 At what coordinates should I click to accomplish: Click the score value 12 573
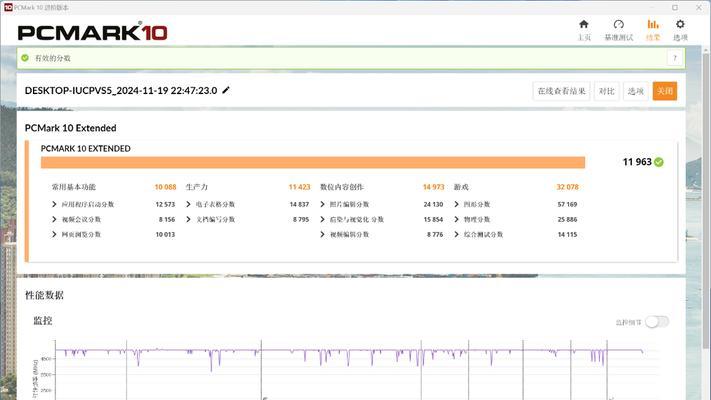click(165, 205)
